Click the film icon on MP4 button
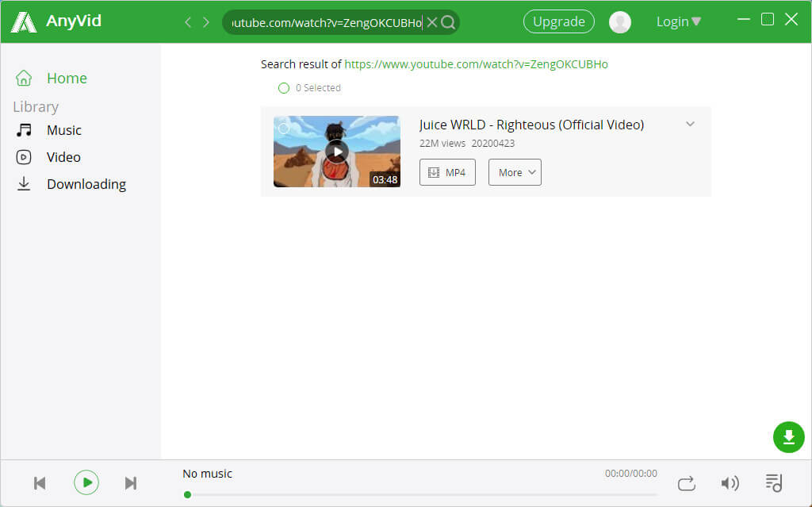This screenshot has width=812, height=507. (x=434, y=173)
